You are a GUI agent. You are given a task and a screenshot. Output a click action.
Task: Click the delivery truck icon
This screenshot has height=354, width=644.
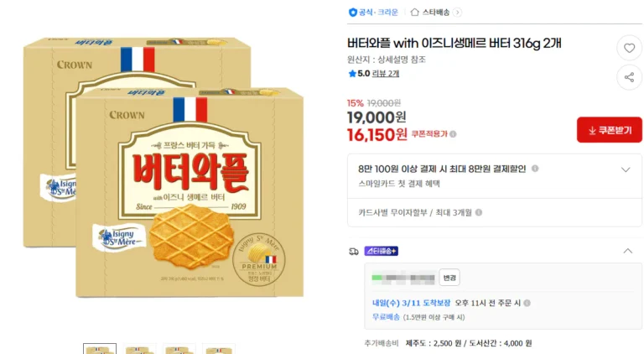(x=353, y=251)
